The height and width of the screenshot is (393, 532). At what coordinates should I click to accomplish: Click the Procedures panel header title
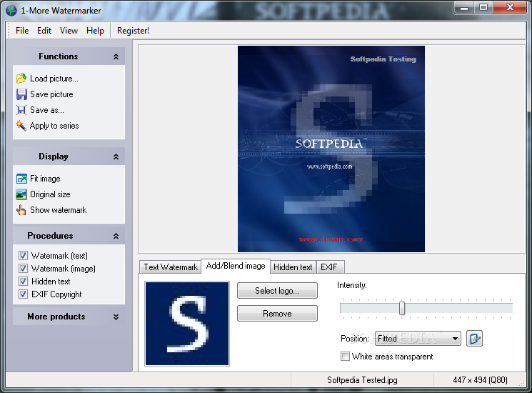pos(50,236)
